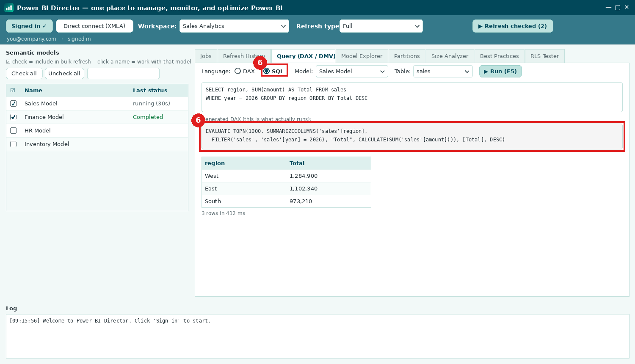635x364 pixels.
Task: Expand the Table dropdown showing sales
Action: pyautogui.click(x=443, y=71)
